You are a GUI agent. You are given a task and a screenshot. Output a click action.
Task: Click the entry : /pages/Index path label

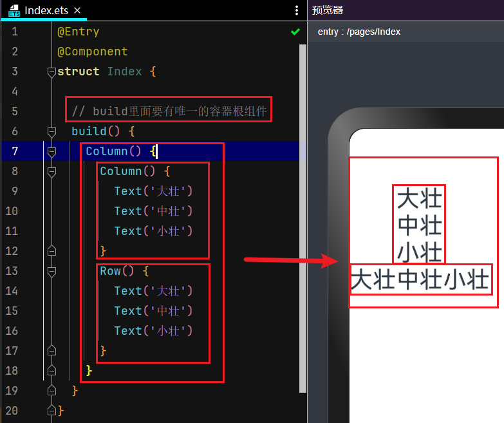tap(359, 32)
